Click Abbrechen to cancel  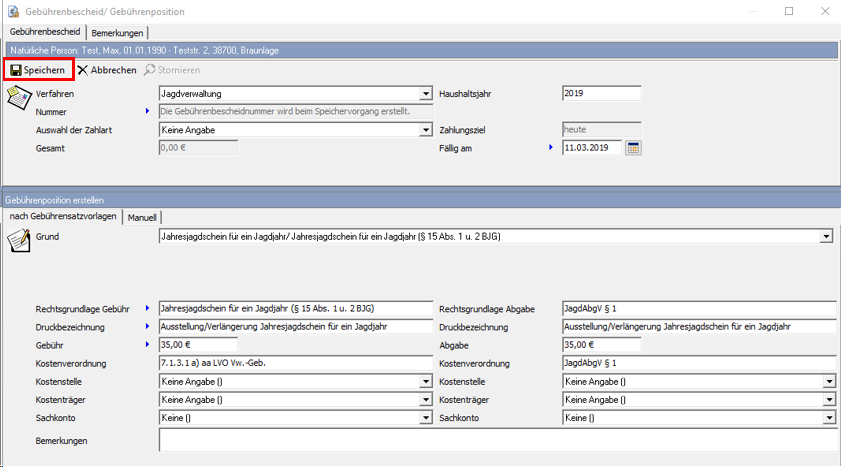(107, 70)
